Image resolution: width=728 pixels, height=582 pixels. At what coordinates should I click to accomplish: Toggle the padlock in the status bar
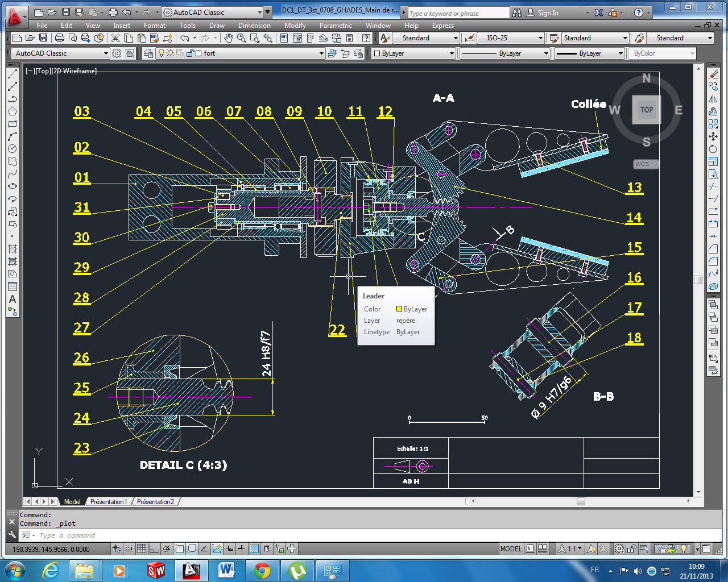(631, 548)
